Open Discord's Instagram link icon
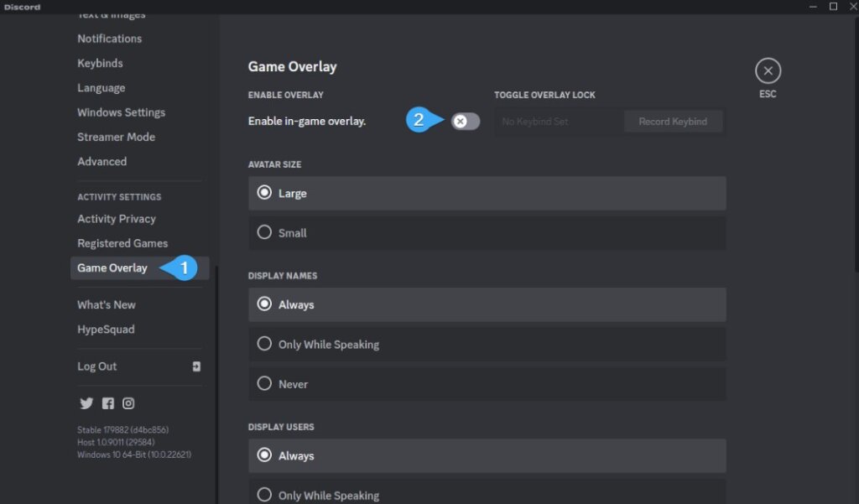Viewport: 859px width, 504px height. tap(128, 403)
